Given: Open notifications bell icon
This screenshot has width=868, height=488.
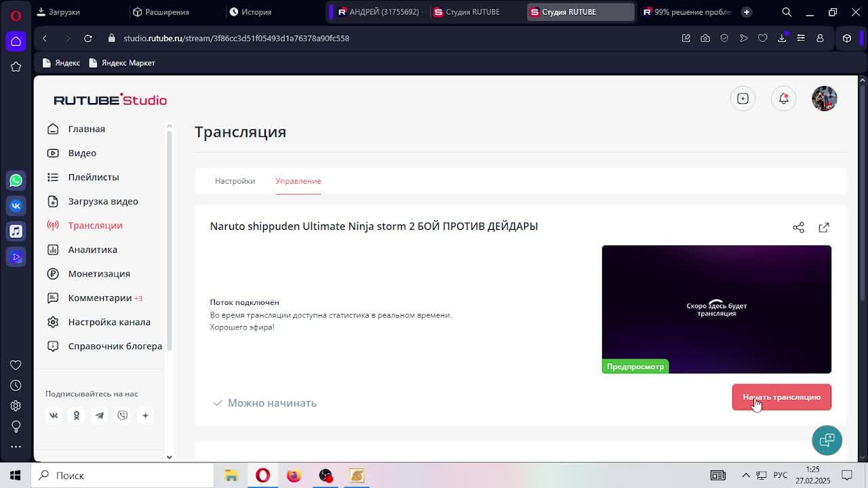Looking at the screenshot, I should (x=783, y=99).
